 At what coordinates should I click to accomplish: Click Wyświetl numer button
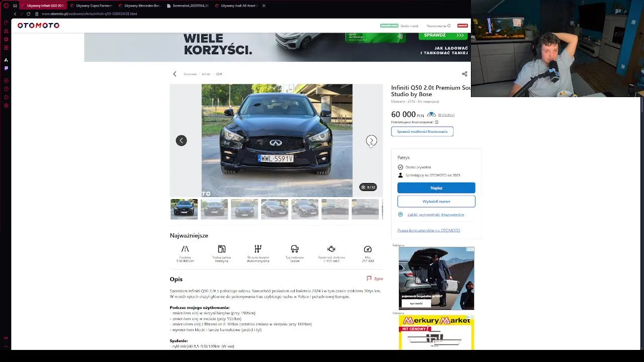click(x=436, y=201)
